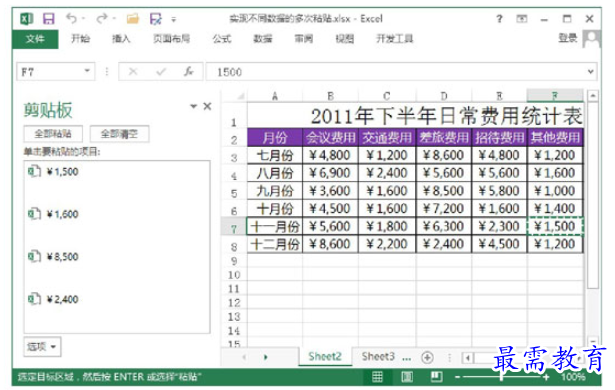Open the 文件 File tab
Image resolution: width=615 pixels, height=390 pixels.
point(35,39)
